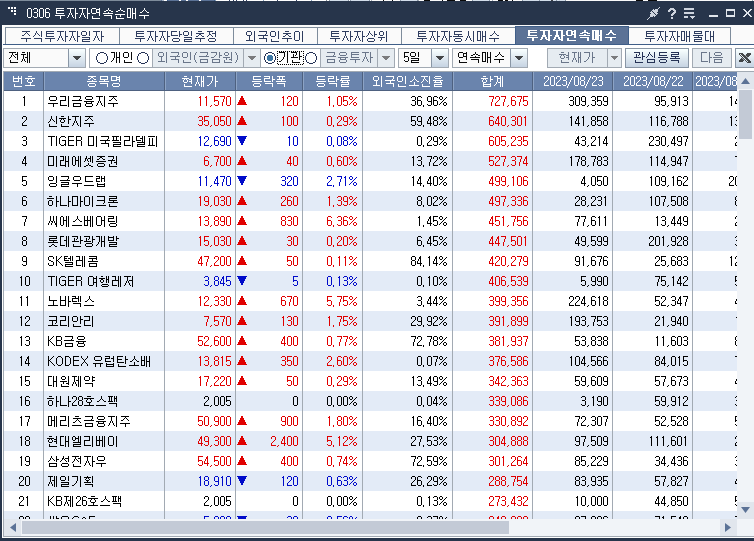This screenshot has width=754, height=541.
Task: Open the 전체 market dropdown
Action: pyautogui.click(x=76, y=58)
